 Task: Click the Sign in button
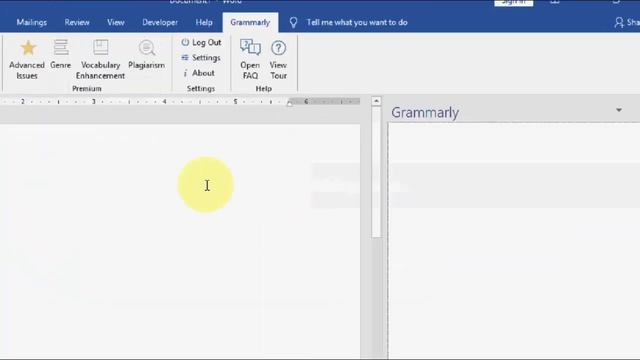coord(513,2)
